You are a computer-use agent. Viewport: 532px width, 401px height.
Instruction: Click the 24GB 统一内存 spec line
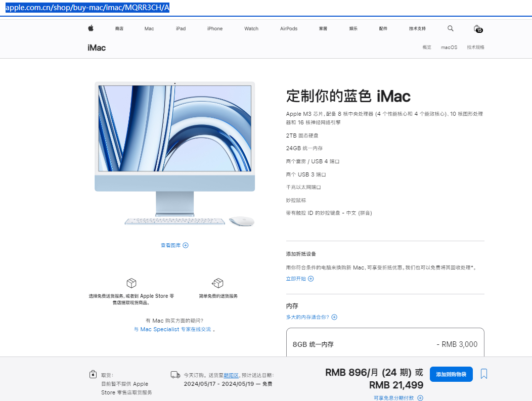click(x=304, y=148)
